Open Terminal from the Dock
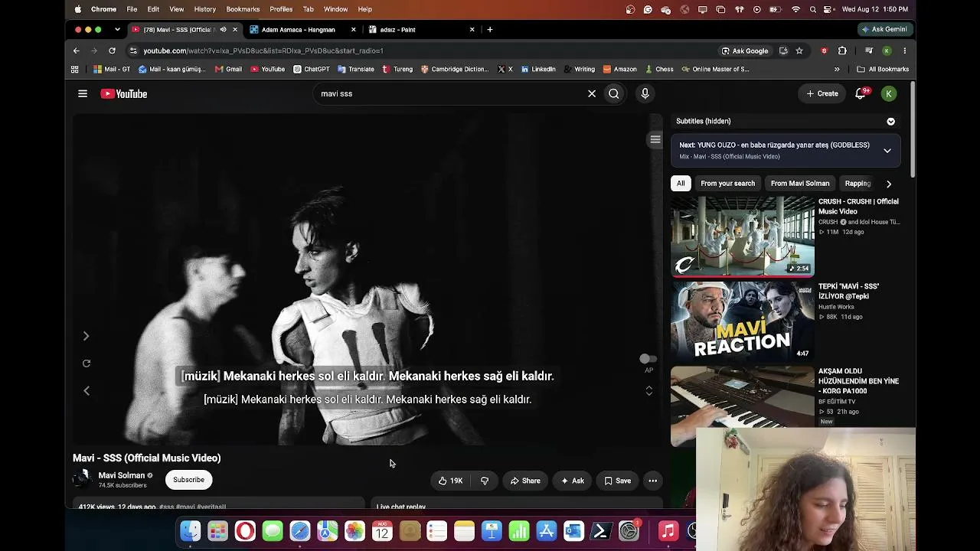The image size is (980, 551). pyautogui.click(x=601, y=530)
